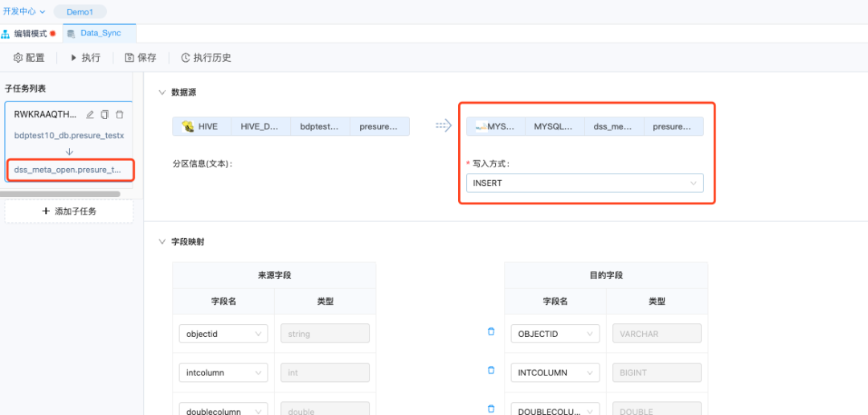Click the 添加子任务 button
This screenshot has width=868, height=415.
[69, 211]
